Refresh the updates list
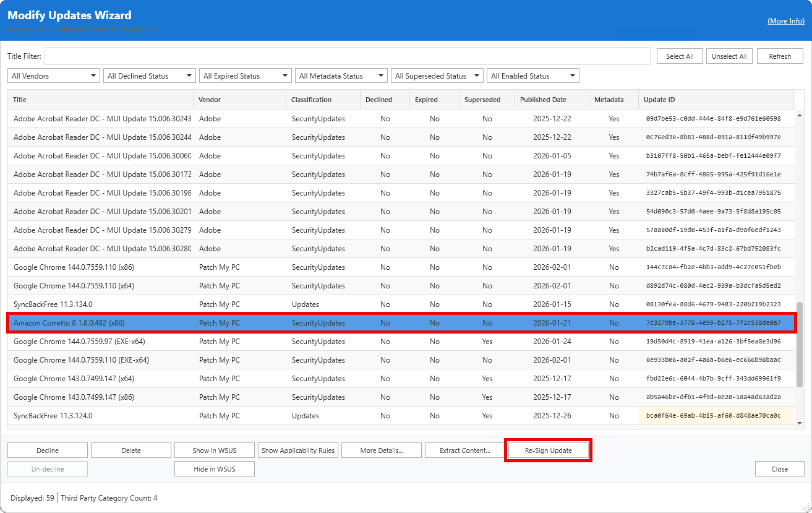 (x=780, y=56)
